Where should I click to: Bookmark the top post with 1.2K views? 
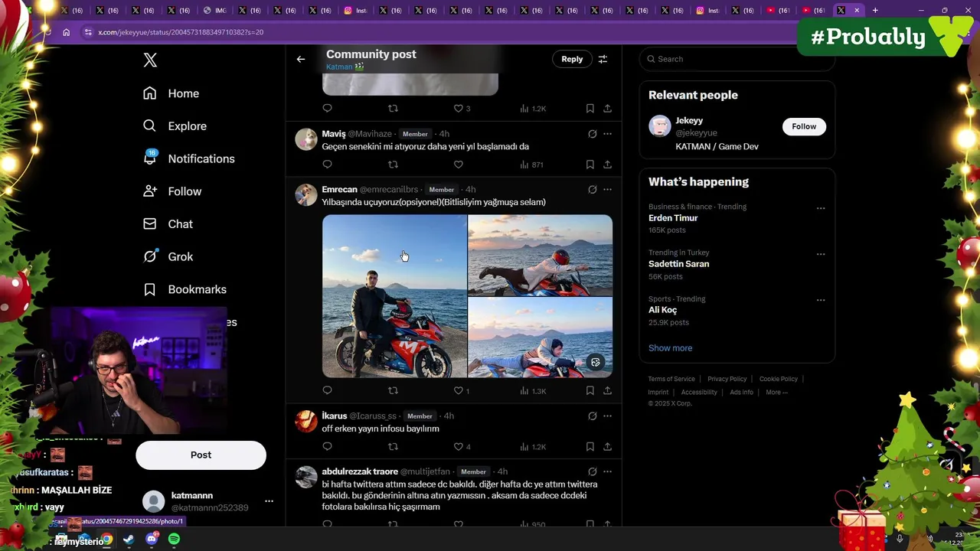coord(590,109)
